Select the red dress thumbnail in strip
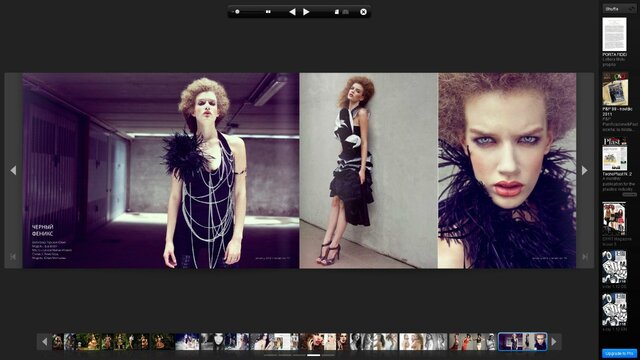Screen dimensions: 640x360 click(x=473, y=342)
